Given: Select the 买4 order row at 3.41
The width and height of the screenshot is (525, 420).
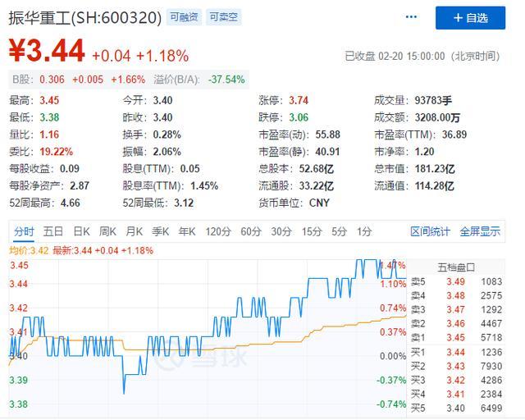Looking at the screenshot, I should [456, 395].
